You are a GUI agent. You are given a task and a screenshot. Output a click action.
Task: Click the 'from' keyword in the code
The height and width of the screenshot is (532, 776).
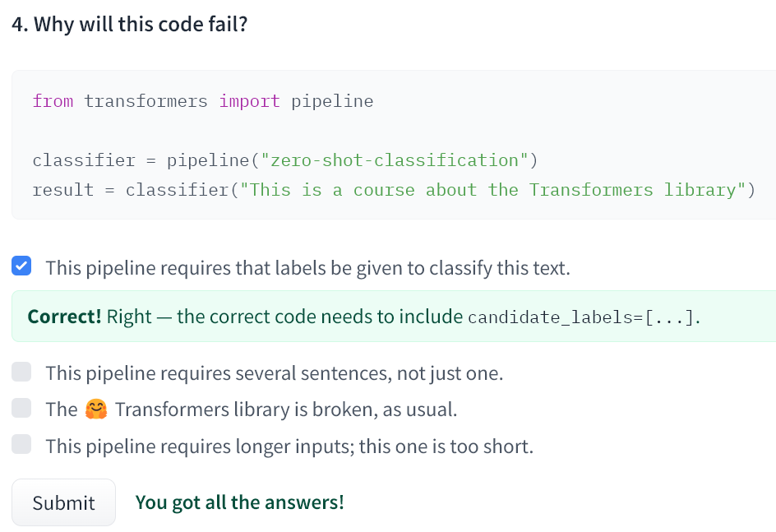[53, 101]
